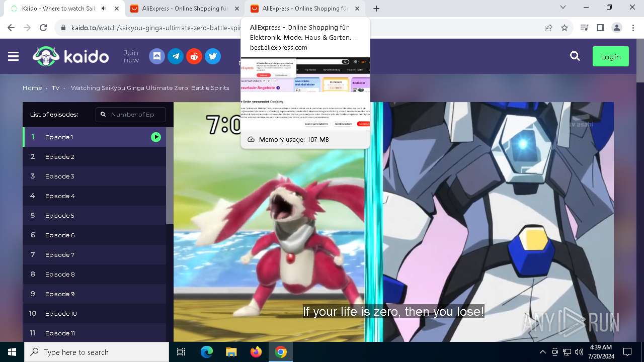Select Episode 6 in list
Screen dimensions: 644x362
(x=94, y=235)
